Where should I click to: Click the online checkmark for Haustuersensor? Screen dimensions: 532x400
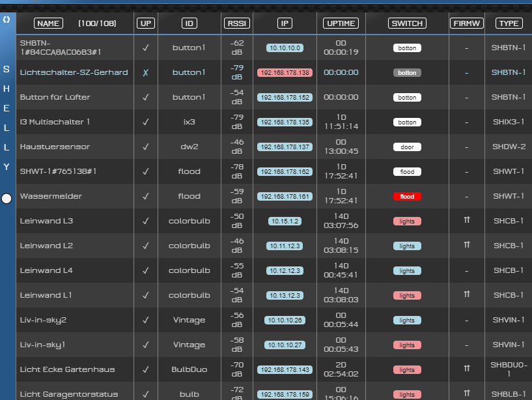click(x=146, y=147)
